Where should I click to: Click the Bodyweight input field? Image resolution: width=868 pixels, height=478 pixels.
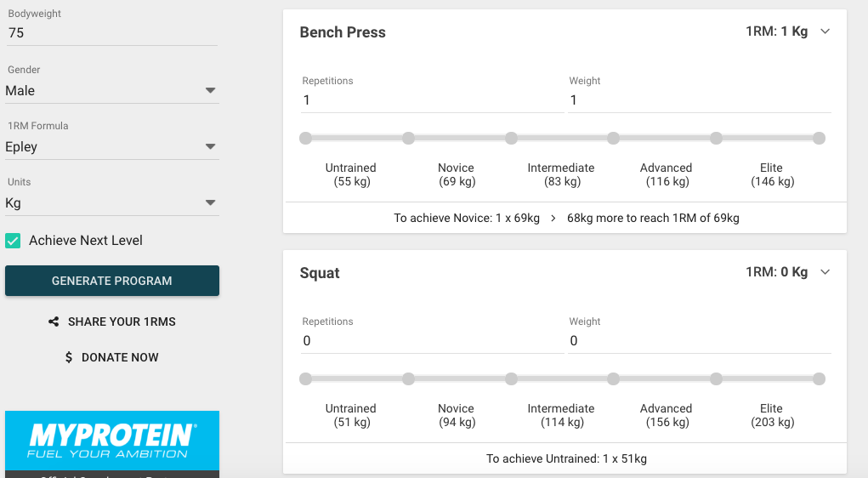[112, 33]
